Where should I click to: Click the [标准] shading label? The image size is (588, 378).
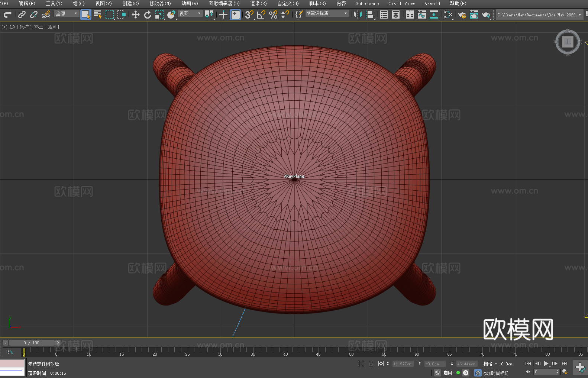(x=25, y=27)
